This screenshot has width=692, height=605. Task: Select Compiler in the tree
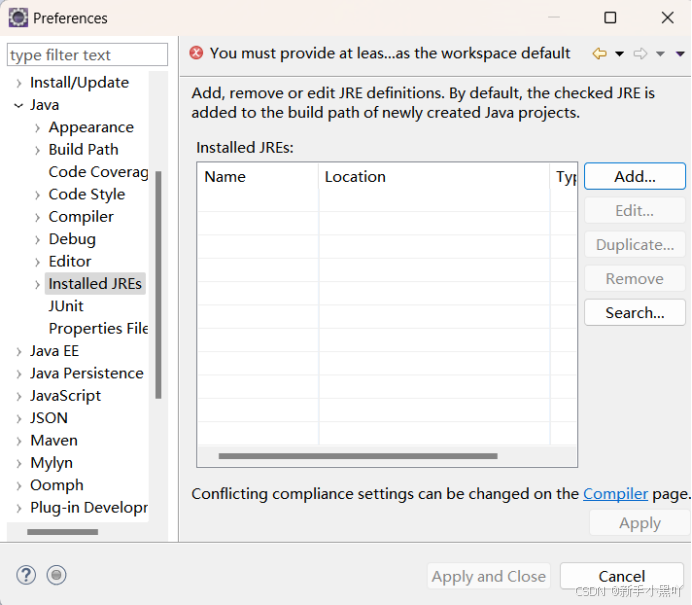pyautogui.click(x=81, y=217)
